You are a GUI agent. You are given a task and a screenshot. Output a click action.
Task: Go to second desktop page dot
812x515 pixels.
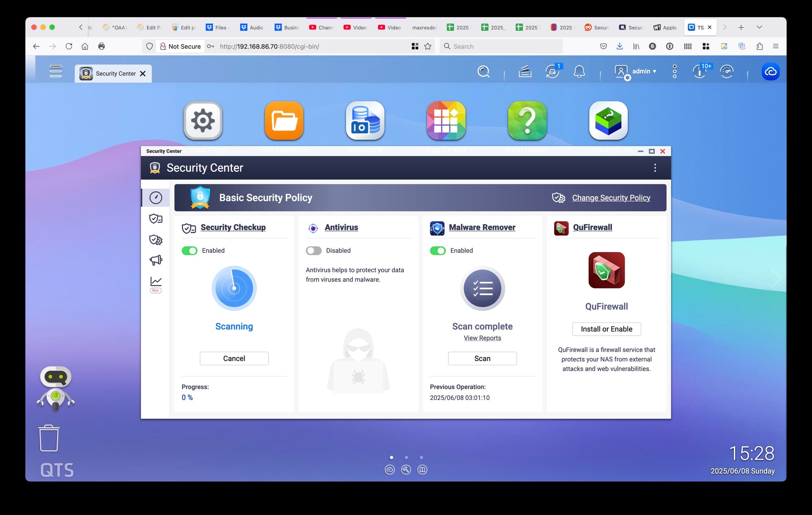(x=406, y=457)
